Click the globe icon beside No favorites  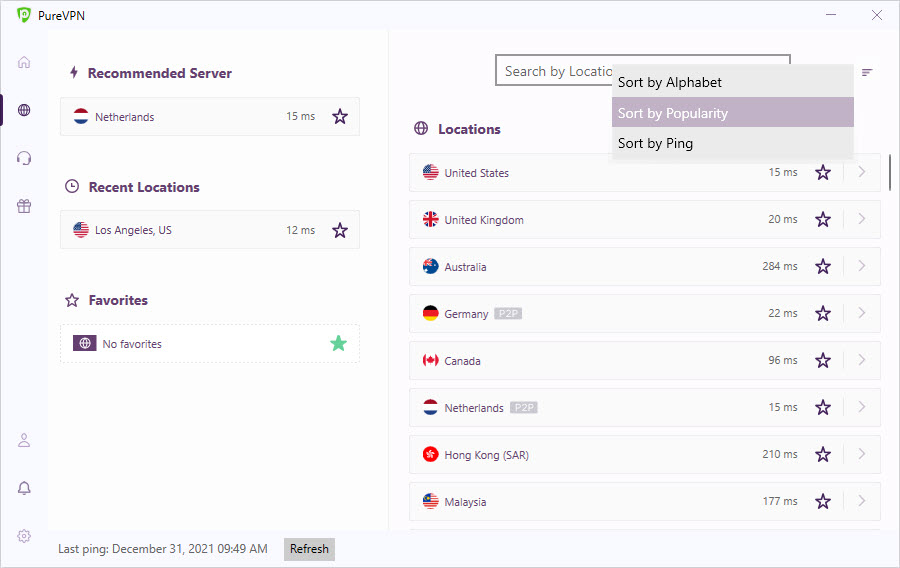85,343
